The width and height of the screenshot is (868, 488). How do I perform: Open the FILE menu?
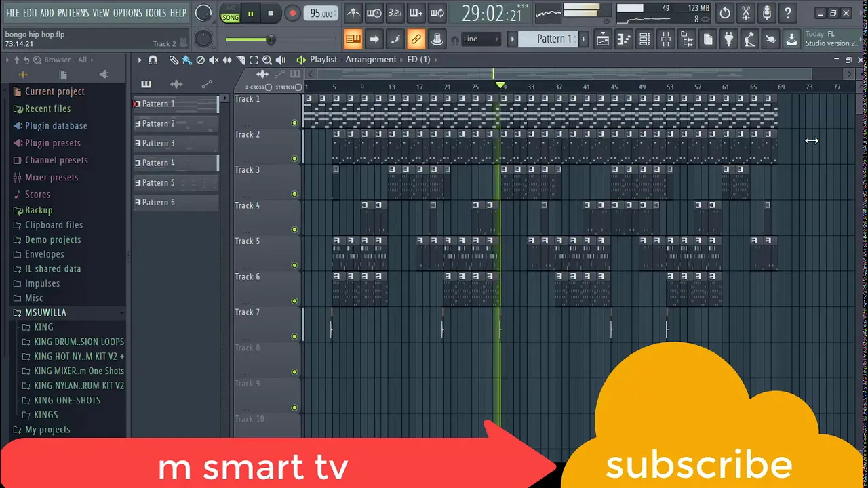pos(12,13)
